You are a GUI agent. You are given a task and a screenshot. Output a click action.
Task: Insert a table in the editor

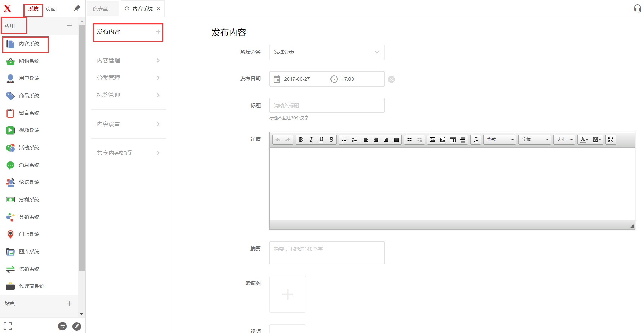(x=453, y=140)
